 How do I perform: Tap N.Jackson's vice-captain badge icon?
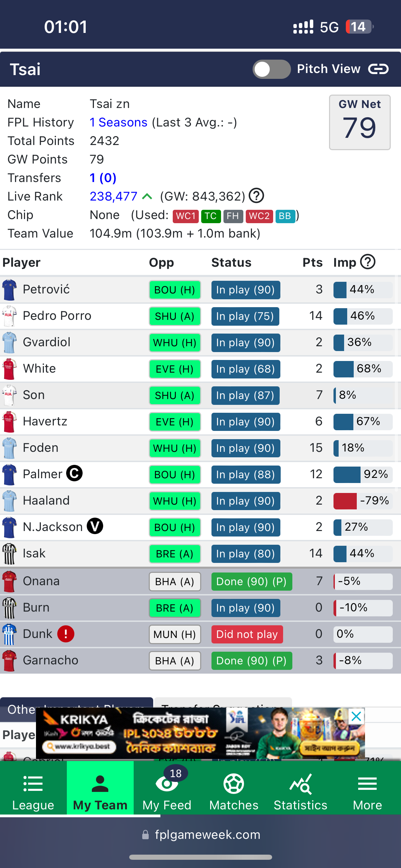pos(95,527)
